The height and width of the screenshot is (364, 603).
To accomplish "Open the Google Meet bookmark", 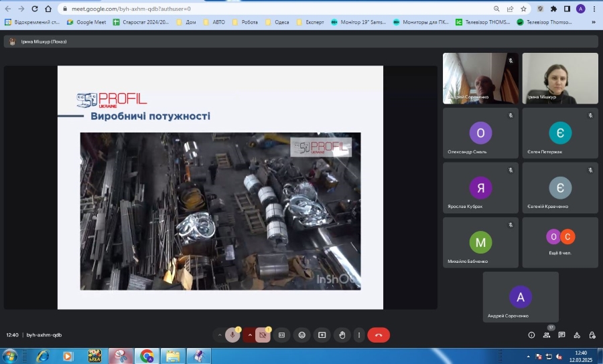I will coord(86,22).
